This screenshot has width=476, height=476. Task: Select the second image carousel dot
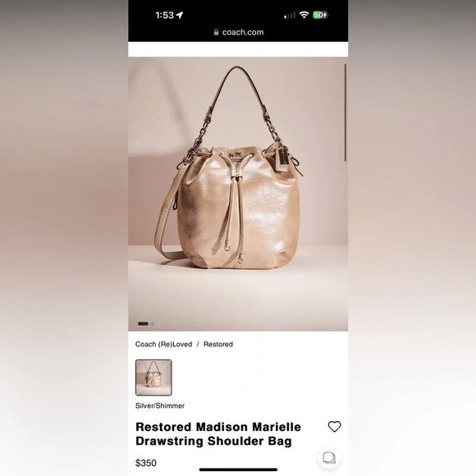[x=153, y=323]
